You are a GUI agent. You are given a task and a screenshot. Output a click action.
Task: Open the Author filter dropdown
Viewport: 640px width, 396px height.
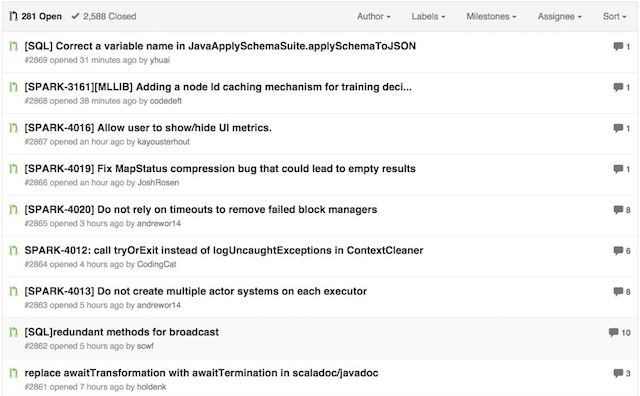(373, 16)
